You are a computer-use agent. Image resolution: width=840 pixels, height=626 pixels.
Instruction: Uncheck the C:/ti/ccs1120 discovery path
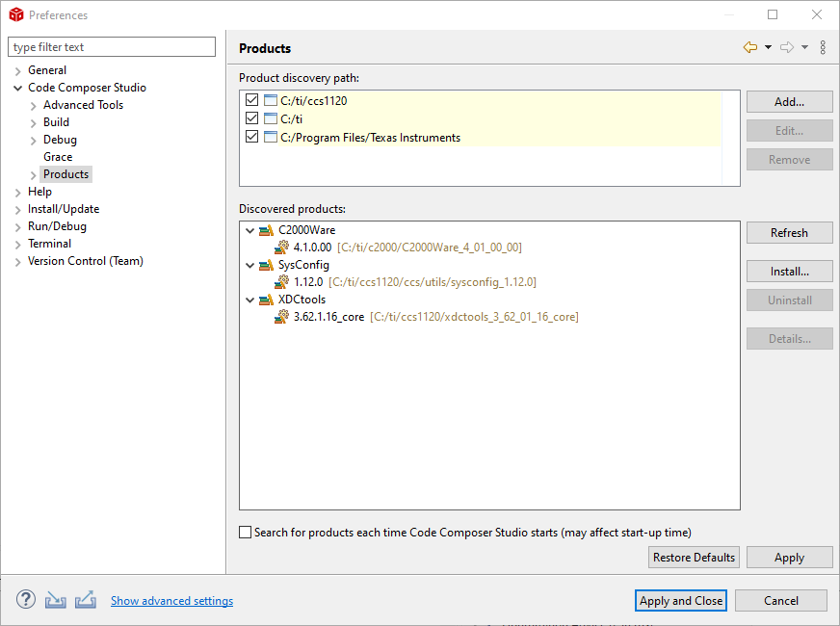pyautogui.click(x=252, y=101)
